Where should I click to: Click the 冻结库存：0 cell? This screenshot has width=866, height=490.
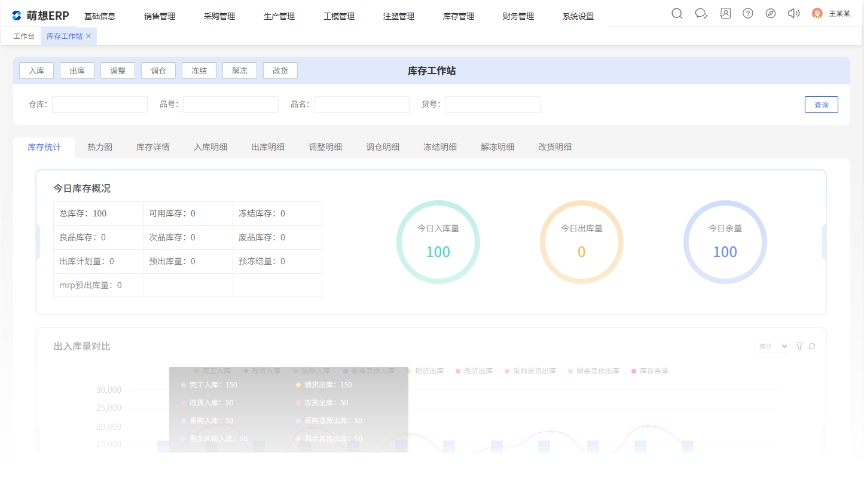pyautogui.click(x=277, y=213)
